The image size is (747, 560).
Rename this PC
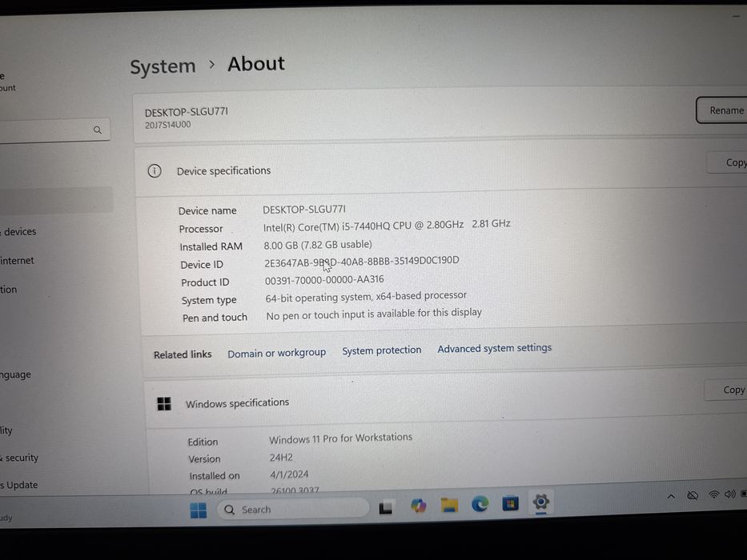[x=721, y=110]
